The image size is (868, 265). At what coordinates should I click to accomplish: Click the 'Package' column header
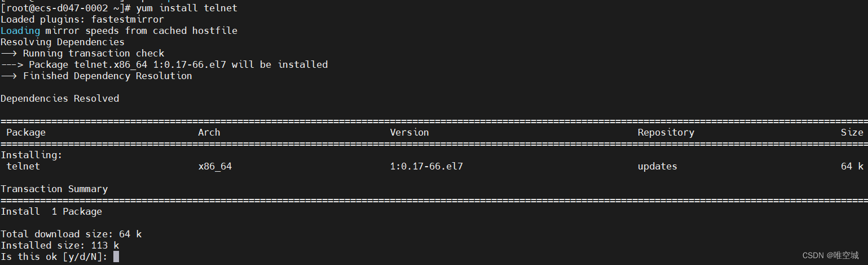[x=26, y=132]
